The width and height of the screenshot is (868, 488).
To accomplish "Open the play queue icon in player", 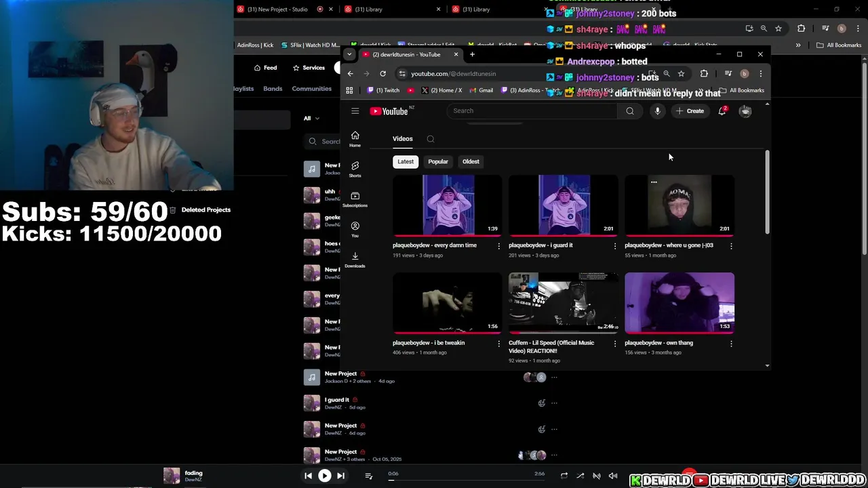I will click(369, 476).
